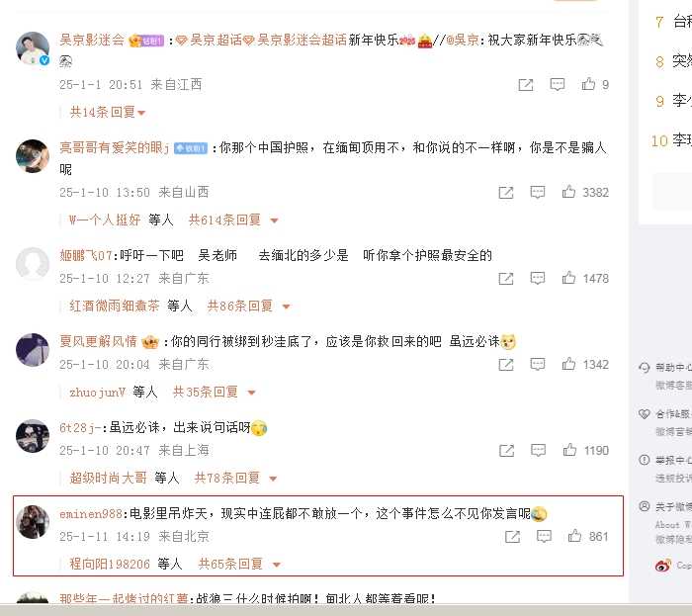692x616 pixels.
Task: Forward eminen988's comment via share icon
Action: click(x=512, y=537)
